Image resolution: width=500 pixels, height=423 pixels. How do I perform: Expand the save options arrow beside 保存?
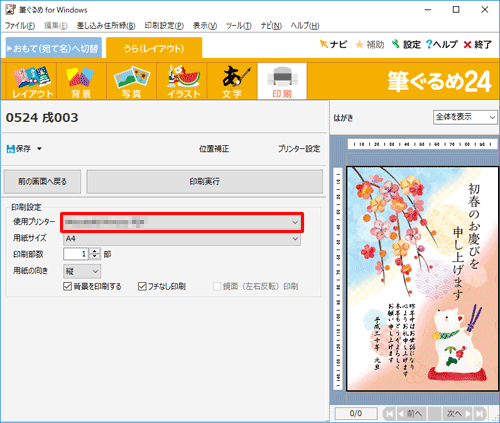(39, 149)
